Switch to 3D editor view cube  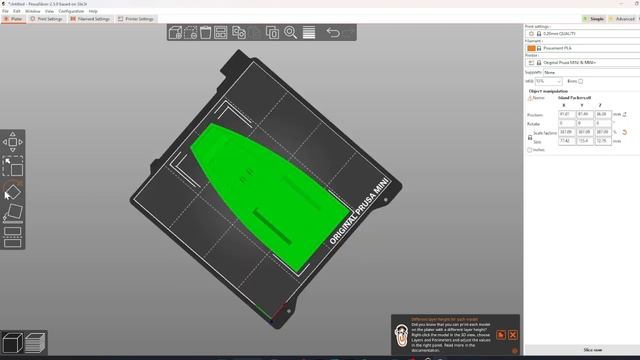click(x=13, y=342)
